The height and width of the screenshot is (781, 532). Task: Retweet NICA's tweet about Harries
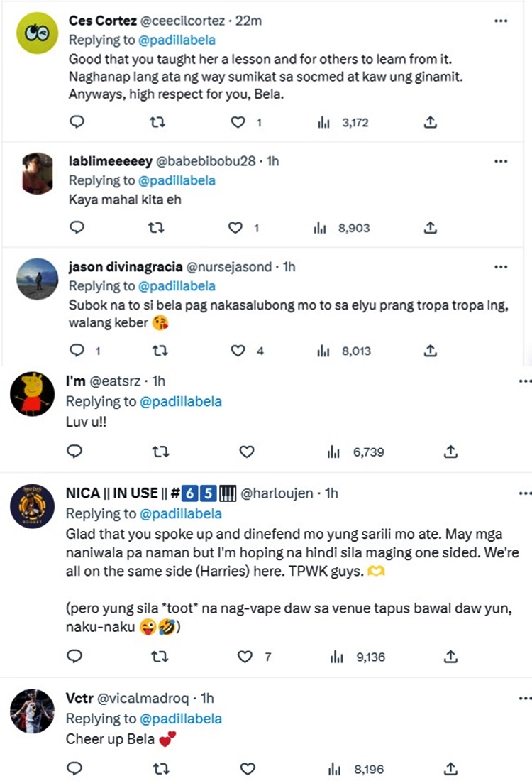tap(161, 657)
